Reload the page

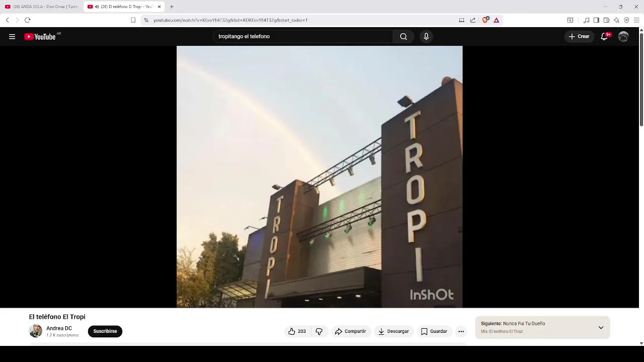click(27, 20)
